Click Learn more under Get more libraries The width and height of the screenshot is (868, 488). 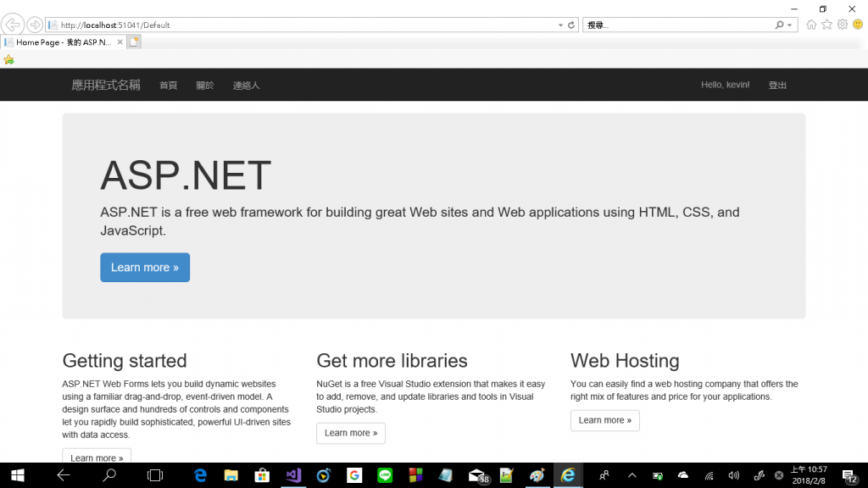pyautogui.click(x=351, y=433)
